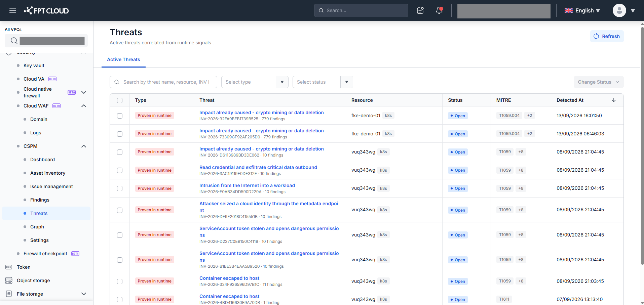Open the Change Status dropdown
The width and height of the screenshot is (644, 305).
coord(599,82)
